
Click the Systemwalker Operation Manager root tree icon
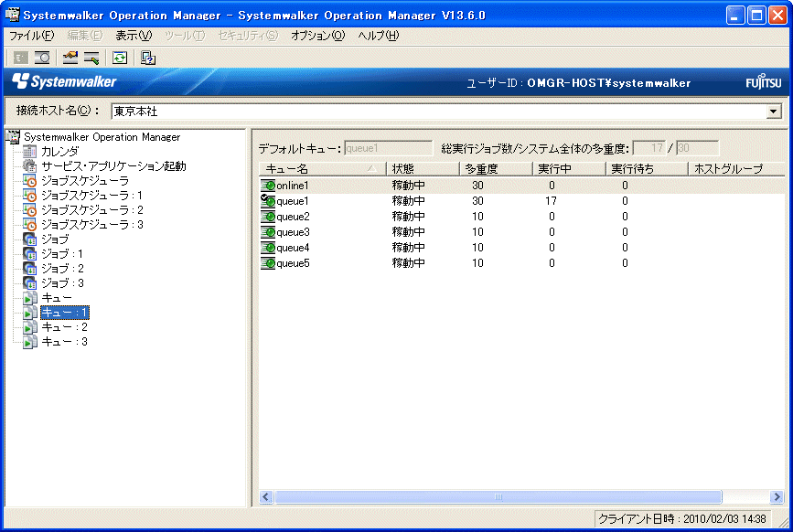(14, 137)
